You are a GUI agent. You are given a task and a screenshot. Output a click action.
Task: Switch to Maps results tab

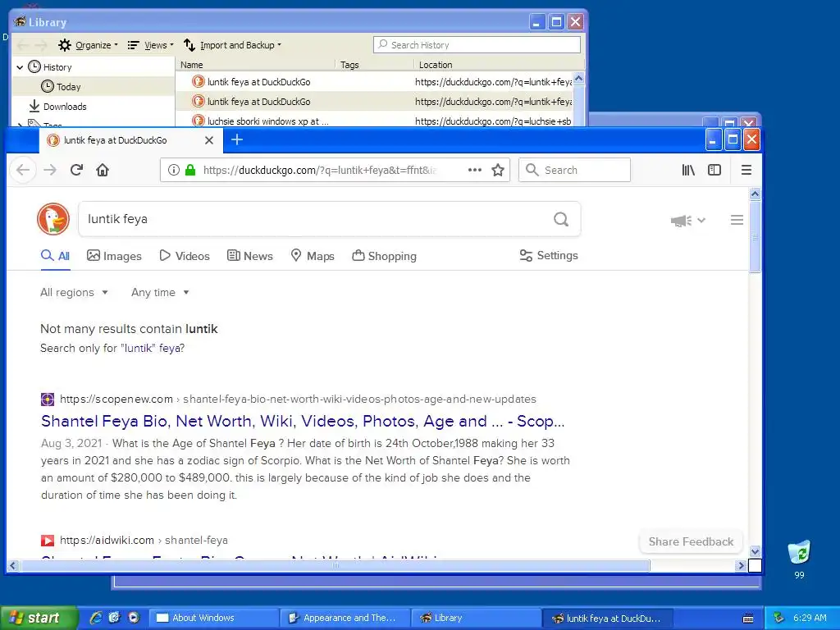[313, 256]
